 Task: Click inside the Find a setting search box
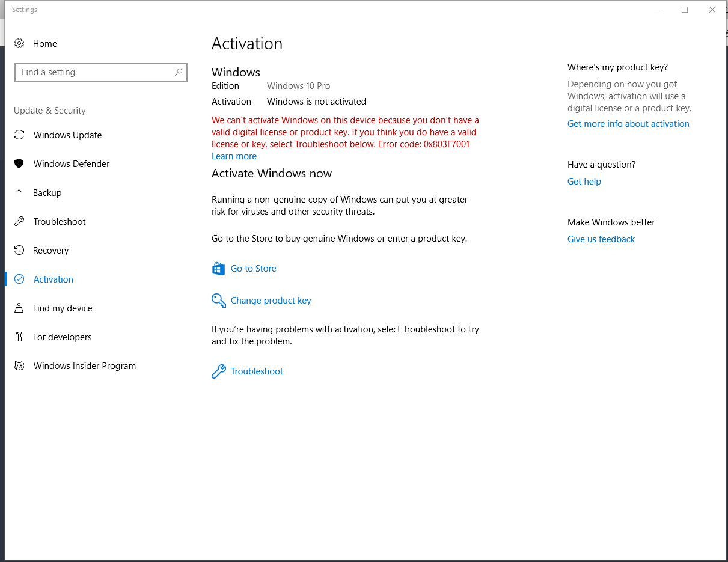[x=90, y=72]
